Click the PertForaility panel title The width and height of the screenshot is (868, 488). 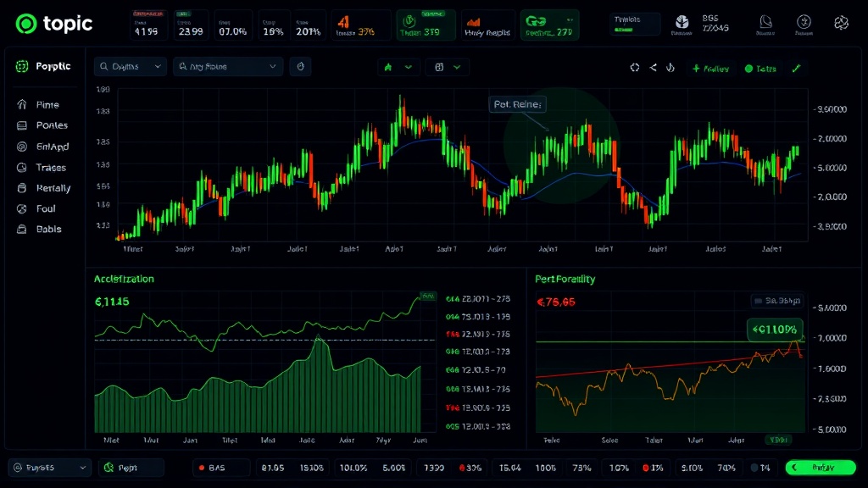point(565,279)
